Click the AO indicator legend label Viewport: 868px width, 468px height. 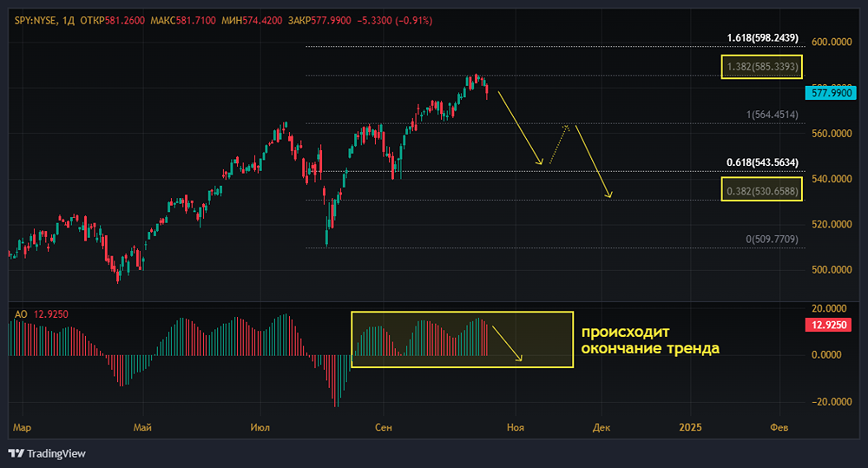21,314
